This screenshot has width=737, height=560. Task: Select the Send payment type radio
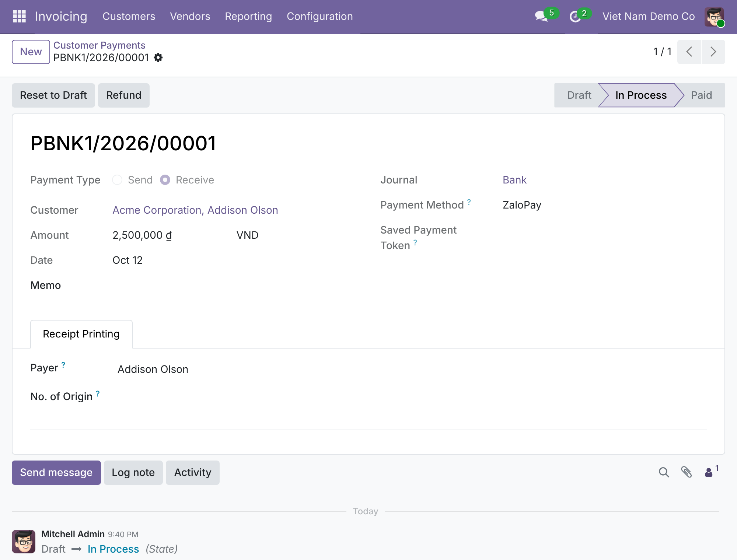tap(117, 180)
